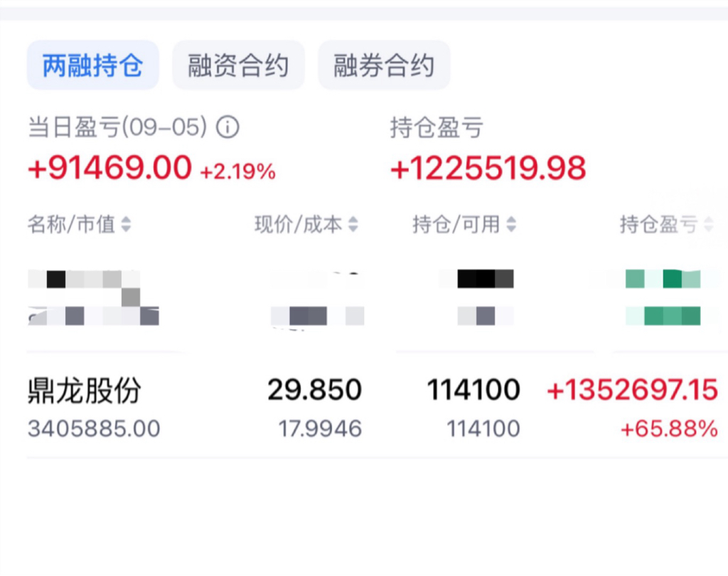The image size is (728, 576).
Task: Click 鼎龙股份 current price 29.850
Action: (x=314, y=390)
